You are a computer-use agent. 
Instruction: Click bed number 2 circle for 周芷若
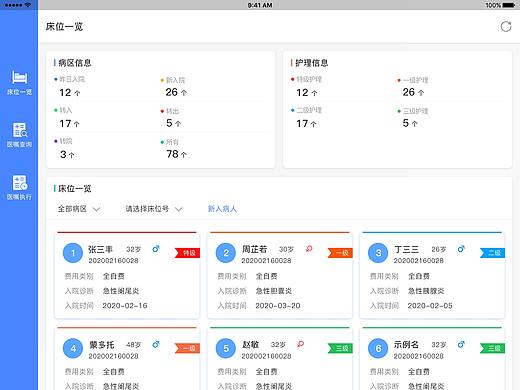(226, 253)
